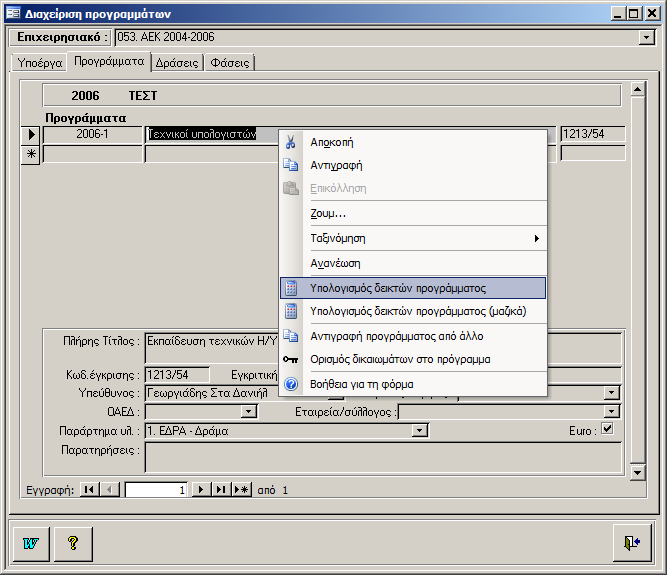Toggle the Euro checkbox
Viewport: 667px width, 575px height.
[x=606, y=430]
